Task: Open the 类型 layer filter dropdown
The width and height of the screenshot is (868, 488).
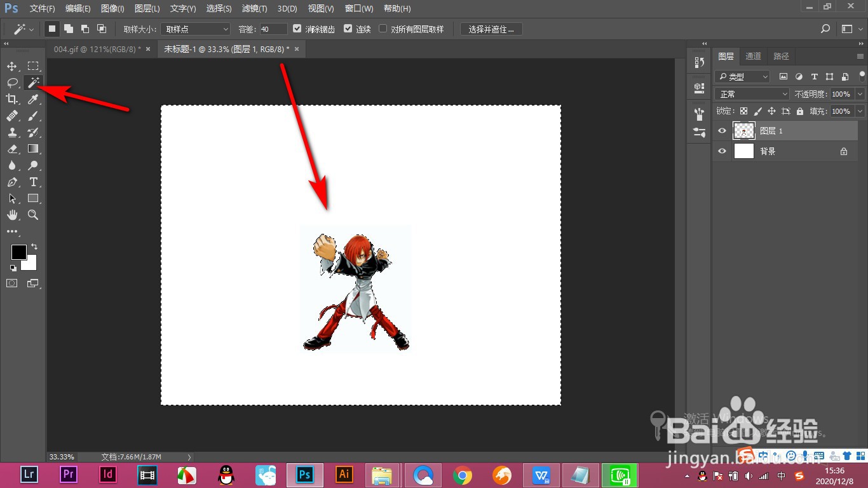Action: (742, 76)
